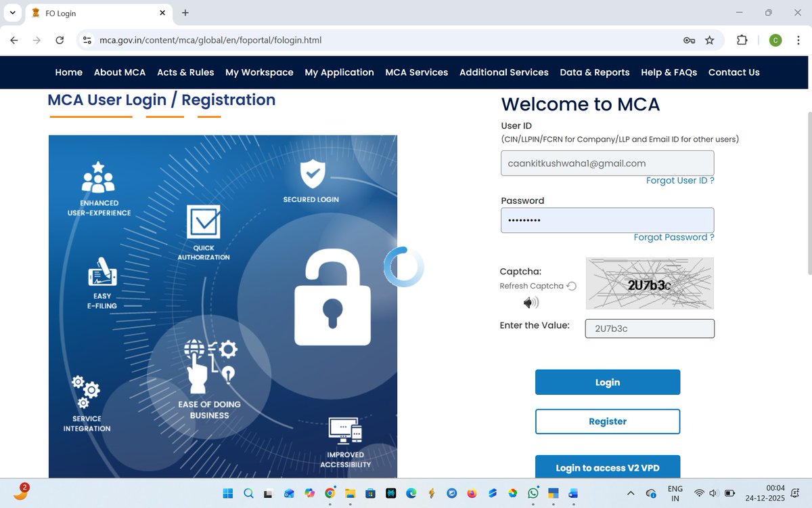
Task: Click the Forgot User ID link
Action: pos(680,181)
